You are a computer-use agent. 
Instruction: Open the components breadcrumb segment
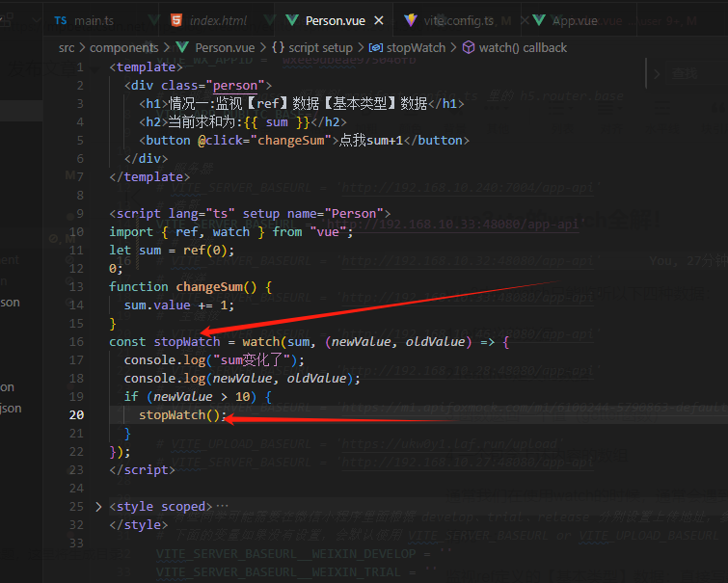pyautogui.click(x=124, y=48)
